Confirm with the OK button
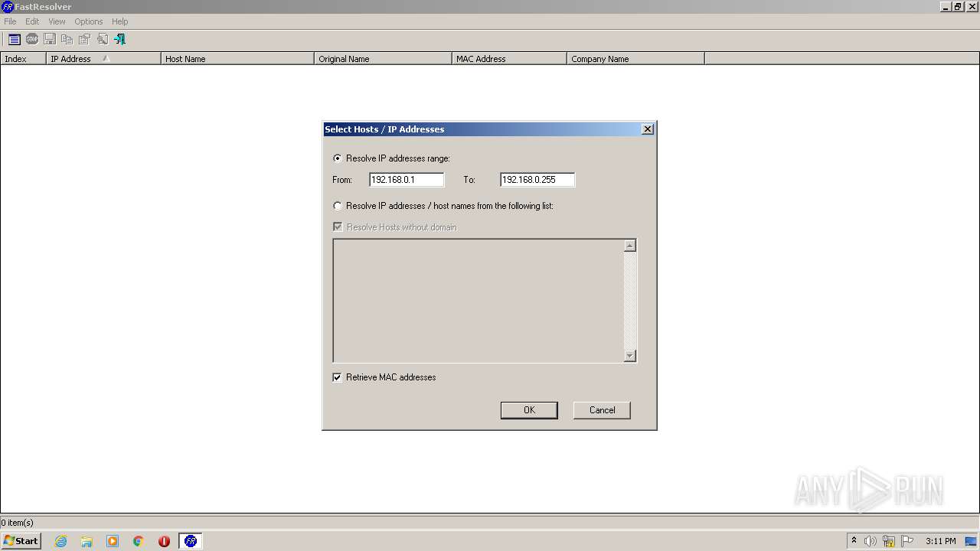Screen dimensions: 980x551 pos(529,410)
